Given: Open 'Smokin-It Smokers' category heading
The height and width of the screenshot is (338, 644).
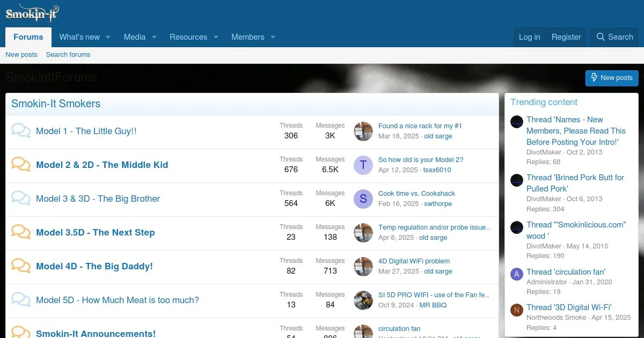Looking at the screenshot, I should click(x=56, y=104).
